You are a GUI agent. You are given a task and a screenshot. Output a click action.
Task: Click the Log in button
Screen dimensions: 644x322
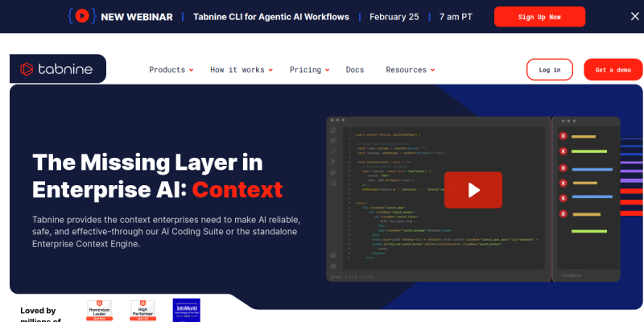tap(550, 70)
